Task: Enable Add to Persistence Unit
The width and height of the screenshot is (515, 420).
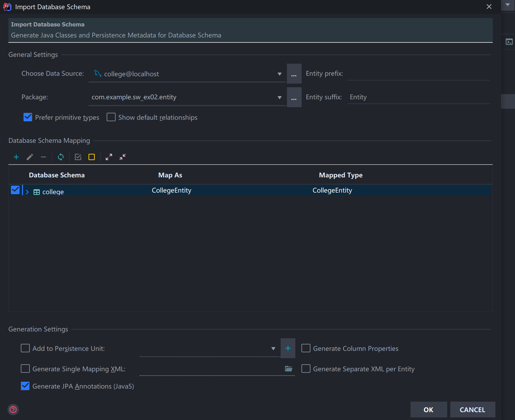Action: point(25,348)
